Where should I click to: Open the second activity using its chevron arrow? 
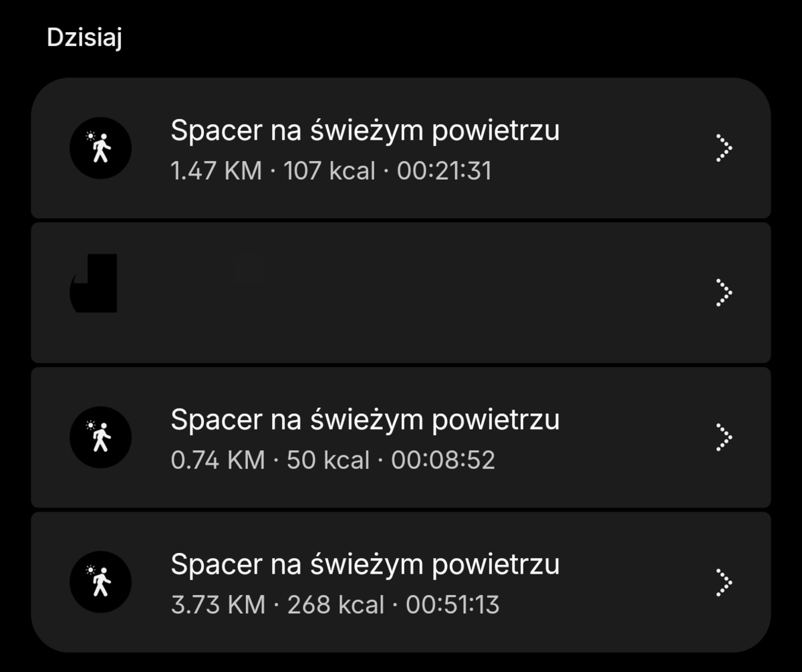pos(723,292)
